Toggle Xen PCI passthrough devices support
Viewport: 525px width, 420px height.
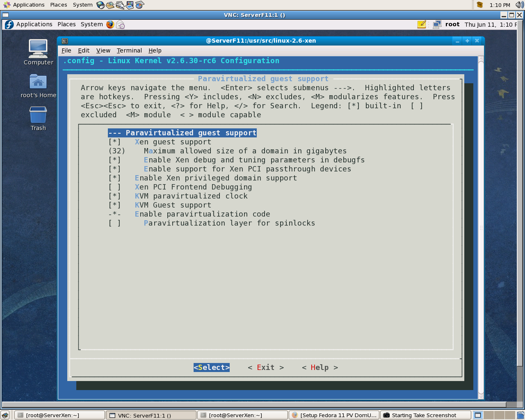(230, 169)
